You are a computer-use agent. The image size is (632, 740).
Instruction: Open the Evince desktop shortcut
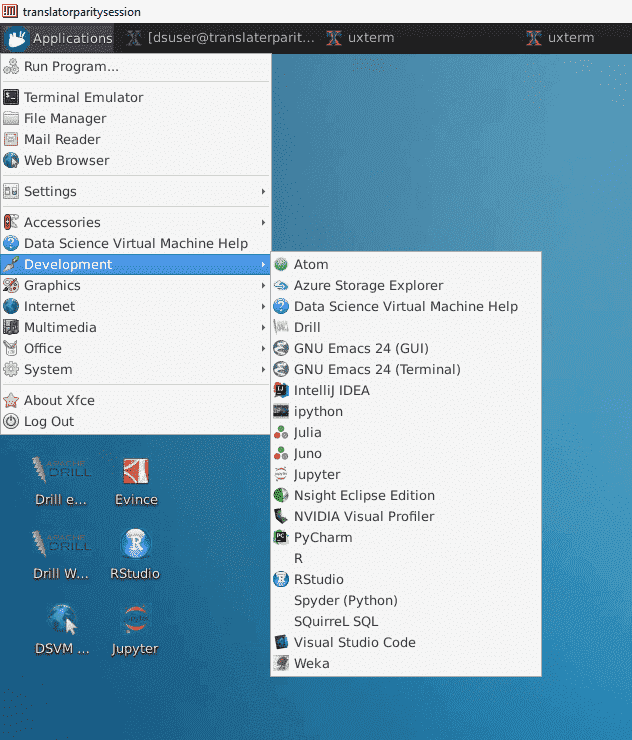(136, 480)
